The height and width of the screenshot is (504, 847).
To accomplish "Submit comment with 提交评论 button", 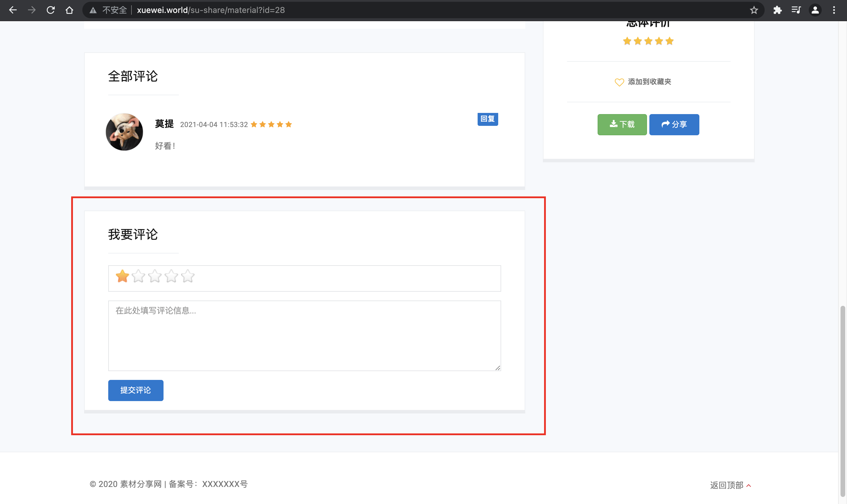I will (x=136, y=390).
